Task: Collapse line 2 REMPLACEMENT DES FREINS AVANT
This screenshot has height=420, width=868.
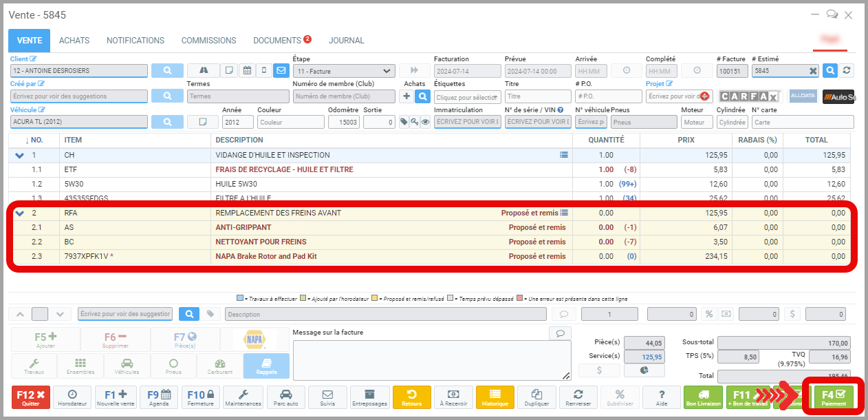Action: click(x=19, y=213)
